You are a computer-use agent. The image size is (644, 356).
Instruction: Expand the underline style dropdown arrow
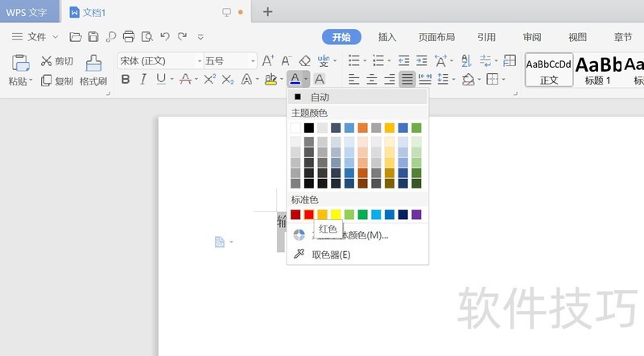tap(171, 79)
